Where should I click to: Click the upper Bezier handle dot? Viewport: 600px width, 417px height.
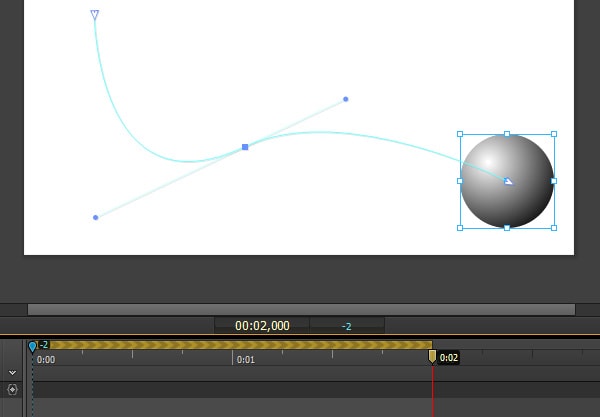point(346,99)
